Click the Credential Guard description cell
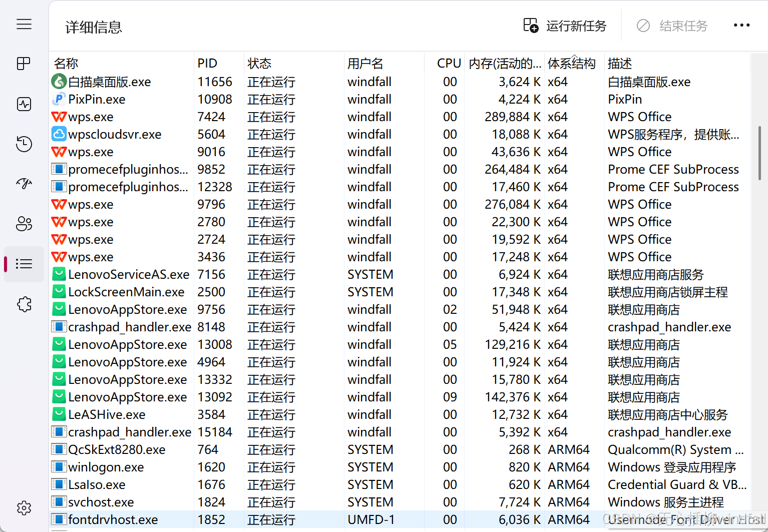Viewport: 768px width, 532px height. (677, 484)
